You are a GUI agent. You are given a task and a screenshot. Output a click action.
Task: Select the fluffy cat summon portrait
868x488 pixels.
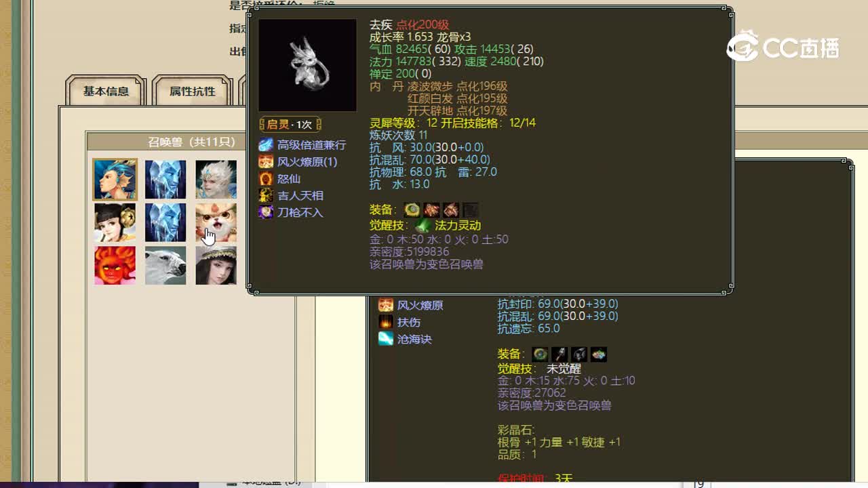(x=216, y=222)
